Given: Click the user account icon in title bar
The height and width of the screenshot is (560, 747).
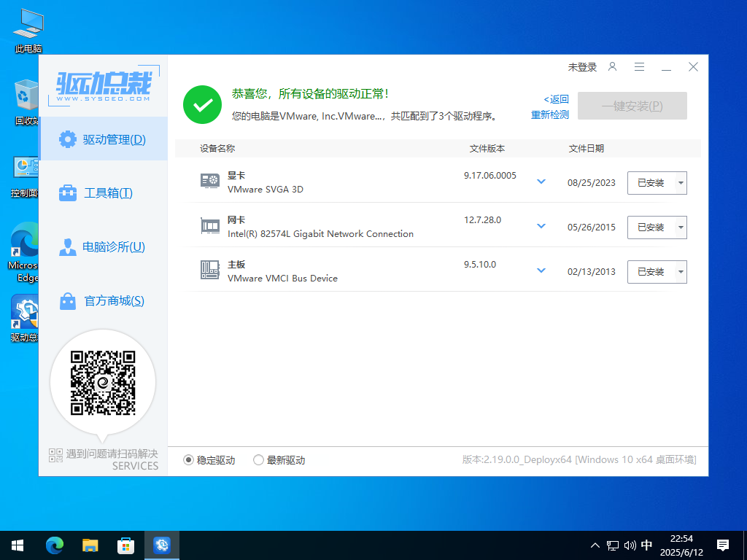Looking at the screenshot, I should coord(612,66).
